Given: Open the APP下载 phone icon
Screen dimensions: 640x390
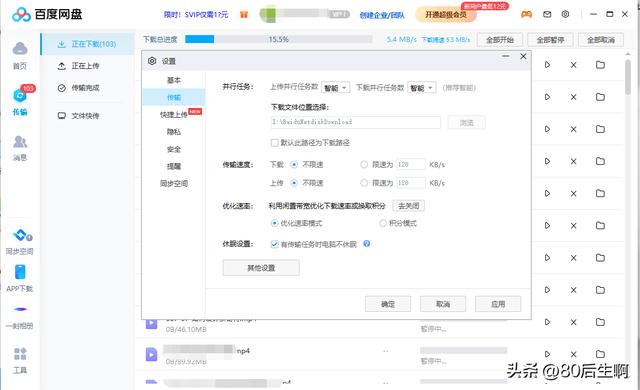Looking at the screenshot, I should 20,272.
